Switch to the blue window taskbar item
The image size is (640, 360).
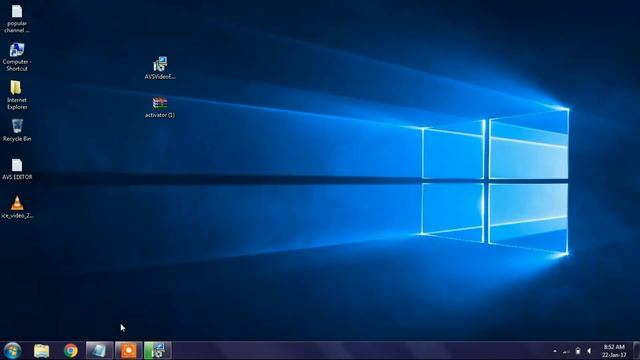tap(99, 351)
